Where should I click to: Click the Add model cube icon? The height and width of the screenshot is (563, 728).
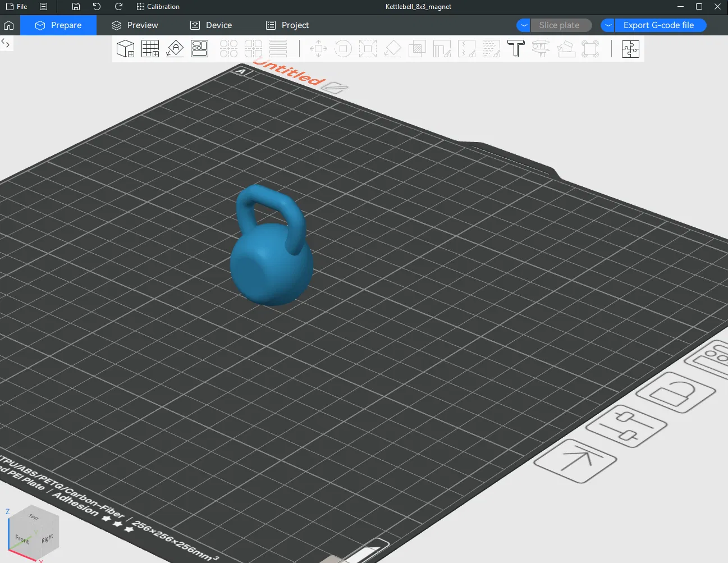tap(126, 49)
